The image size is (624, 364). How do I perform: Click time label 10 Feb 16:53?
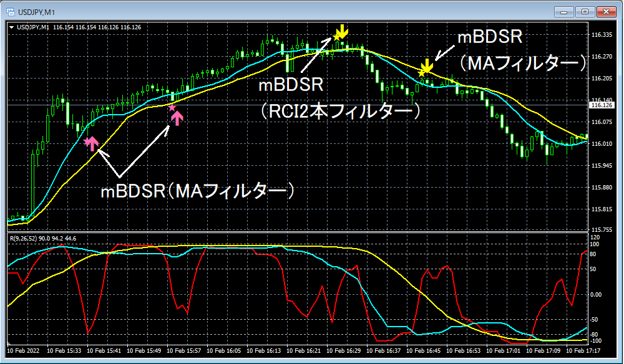464,351
